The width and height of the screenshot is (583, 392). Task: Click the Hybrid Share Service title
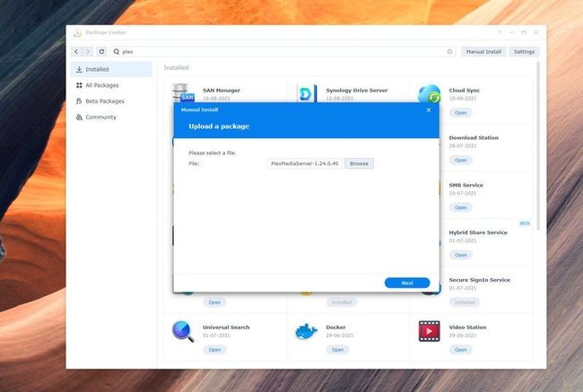tap(478, 232)
